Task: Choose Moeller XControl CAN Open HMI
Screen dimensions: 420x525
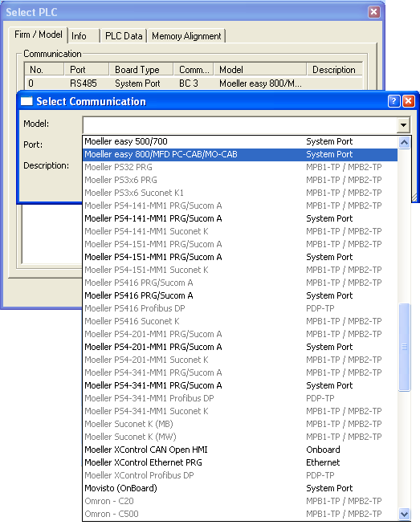Action: pyautogui.click(x=240, y=450)
